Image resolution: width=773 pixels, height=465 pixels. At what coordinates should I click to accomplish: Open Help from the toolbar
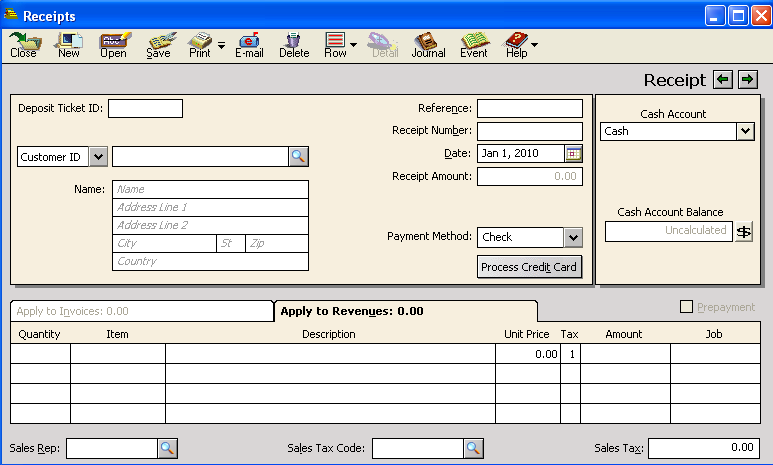(516, 45)
